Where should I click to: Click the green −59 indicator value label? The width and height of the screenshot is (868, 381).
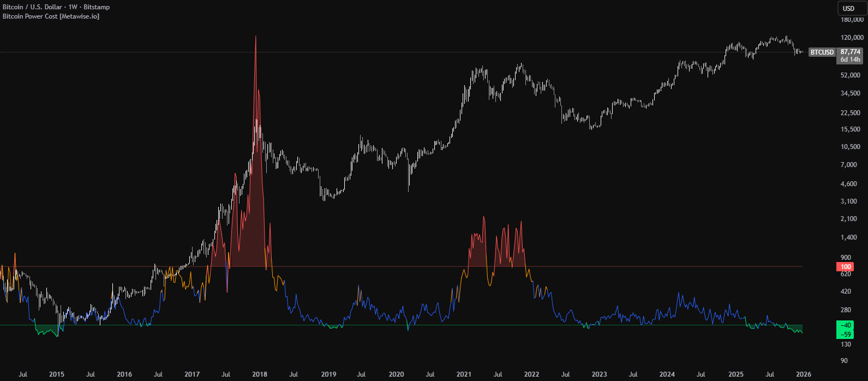(846, 334)
